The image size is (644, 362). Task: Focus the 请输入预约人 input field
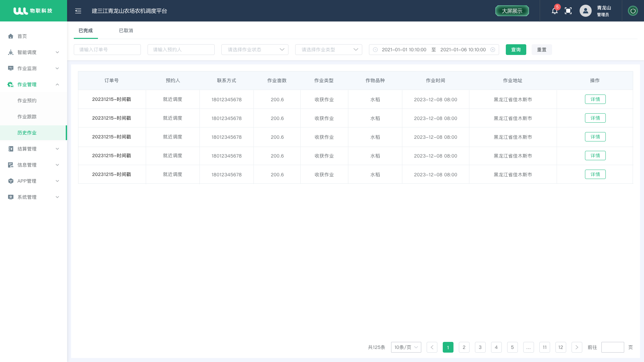tap(181, 50)
